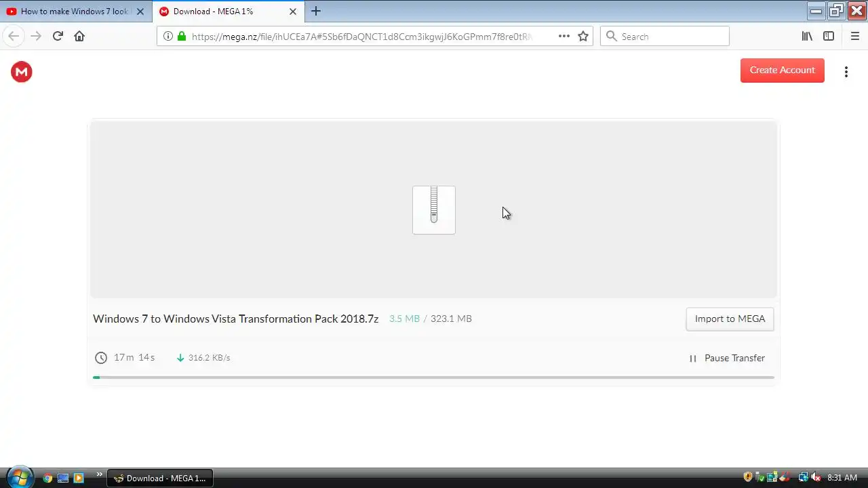
Task: Open the Firefox hamburger menu
Action: click(x=854, y=37)
